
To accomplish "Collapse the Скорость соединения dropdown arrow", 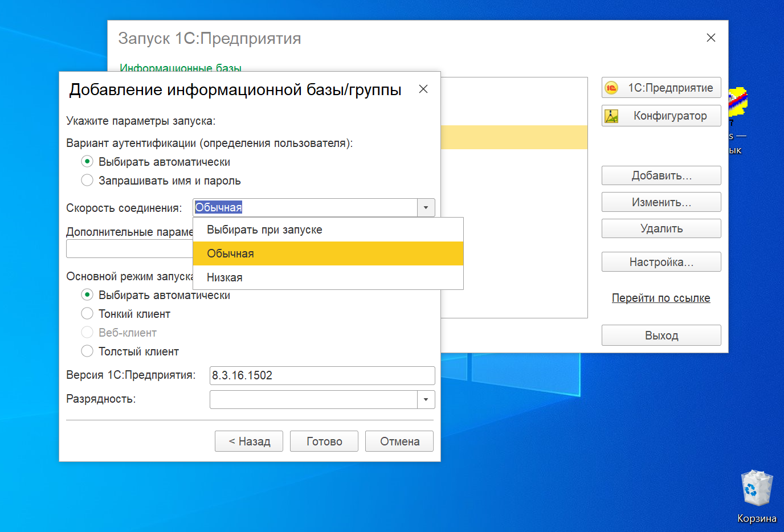I will (426, 208).
